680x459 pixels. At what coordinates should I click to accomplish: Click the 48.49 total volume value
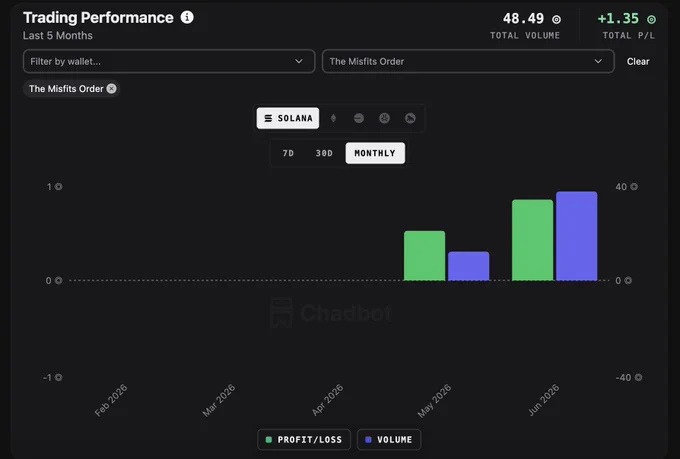523,19
